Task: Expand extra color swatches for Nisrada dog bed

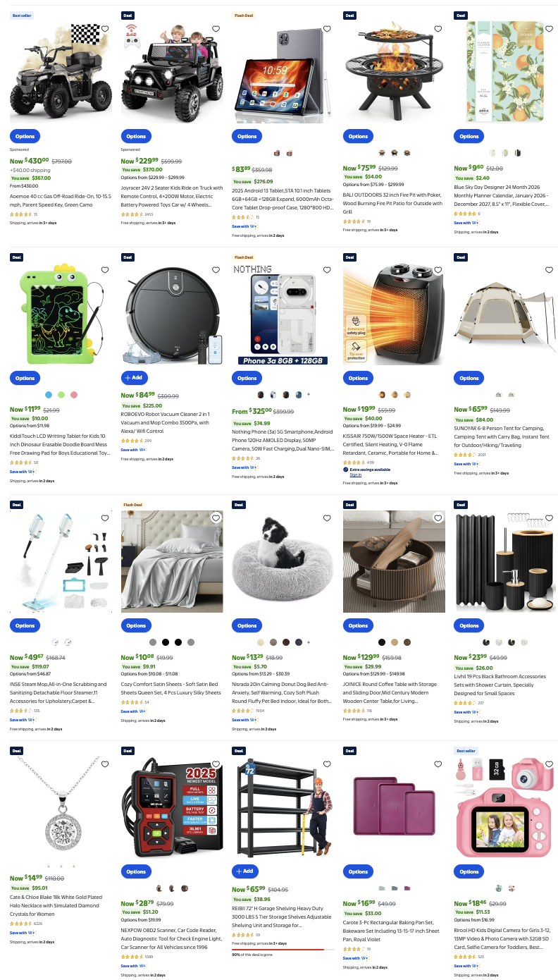Action: [x=309, y=642]
